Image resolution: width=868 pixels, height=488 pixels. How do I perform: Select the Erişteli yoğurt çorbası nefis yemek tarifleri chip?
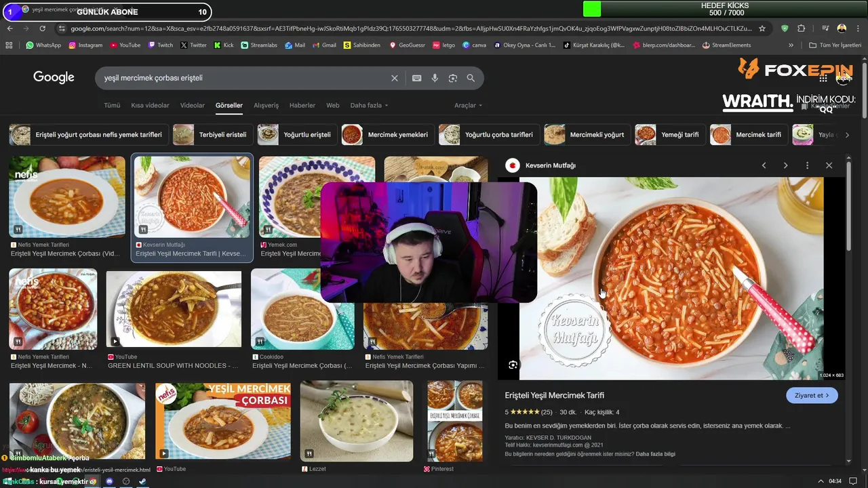click(88, 135)
